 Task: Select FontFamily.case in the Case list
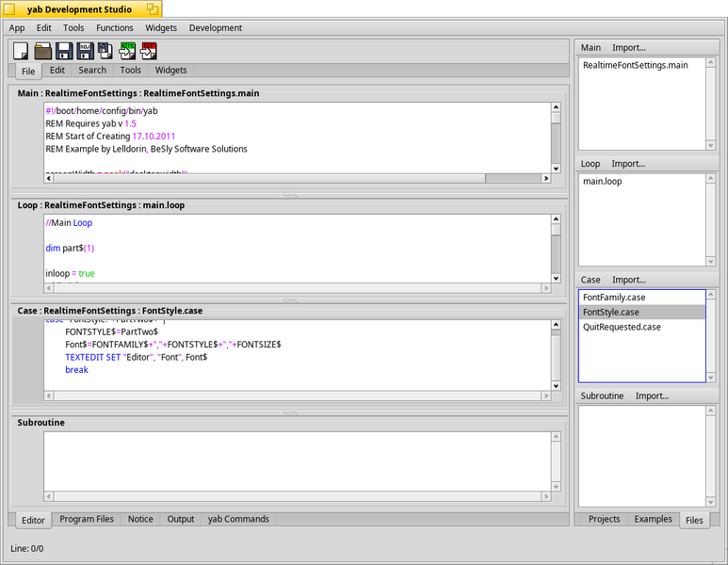(642, 298)
